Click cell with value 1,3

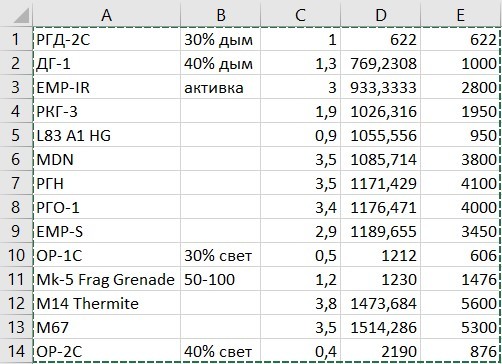click(x=300, y=63)
